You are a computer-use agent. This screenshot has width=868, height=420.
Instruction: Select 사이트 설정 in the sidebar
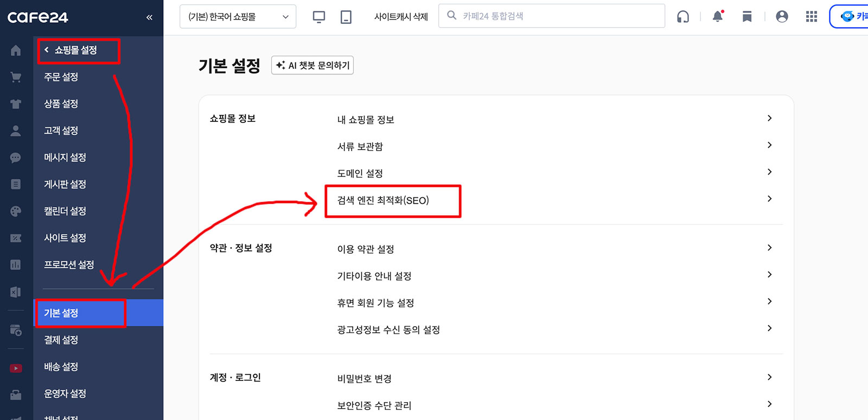65,238
